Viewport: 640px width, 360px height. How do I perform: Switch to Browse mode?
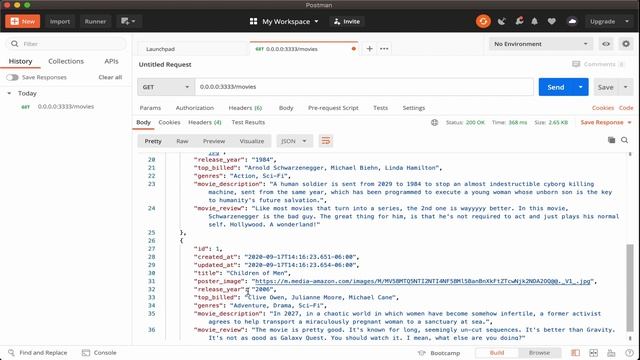coord(539,353)
